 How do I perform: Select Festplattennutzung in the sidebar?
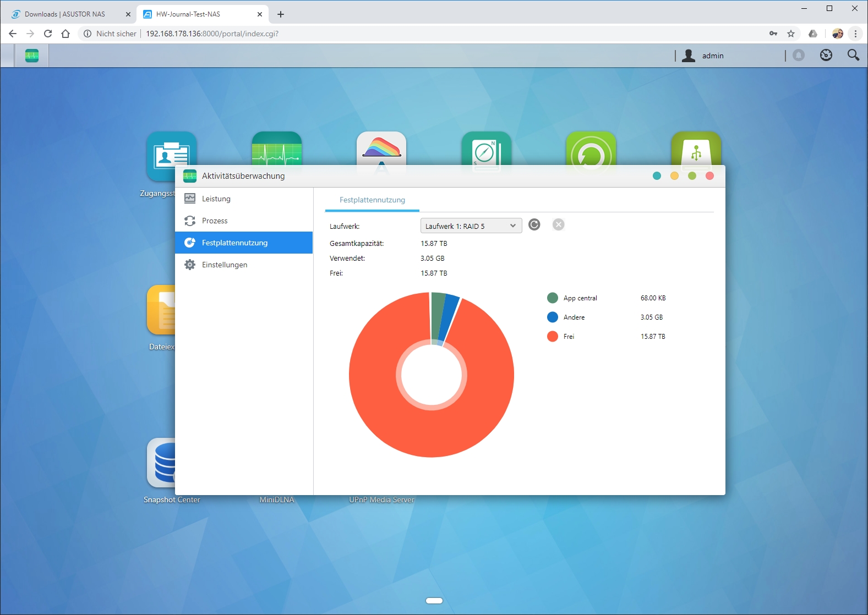click(244, 243)
